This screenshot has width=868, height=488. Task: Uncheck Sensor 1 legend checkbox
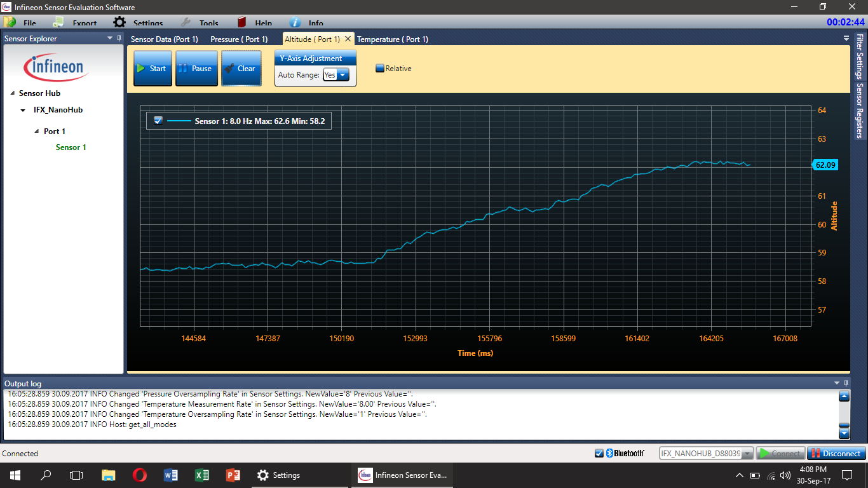click(158, 121)
